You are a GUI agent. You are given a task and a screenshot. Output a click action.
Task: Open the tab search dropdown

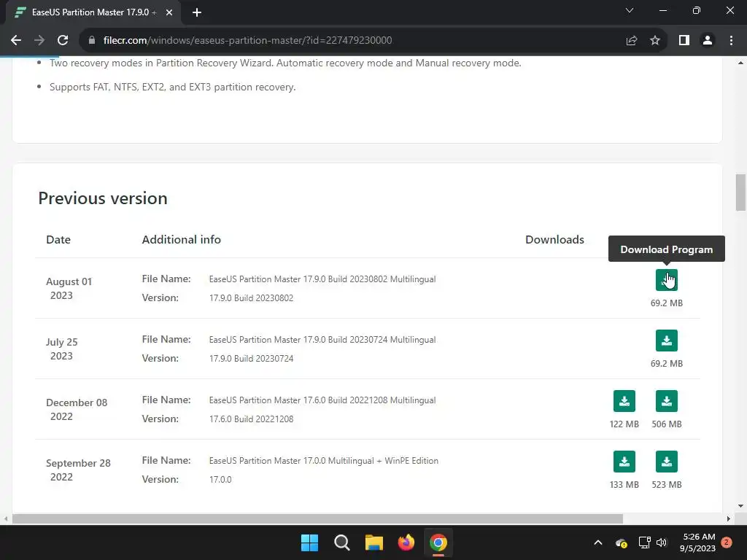click(630, 10)
